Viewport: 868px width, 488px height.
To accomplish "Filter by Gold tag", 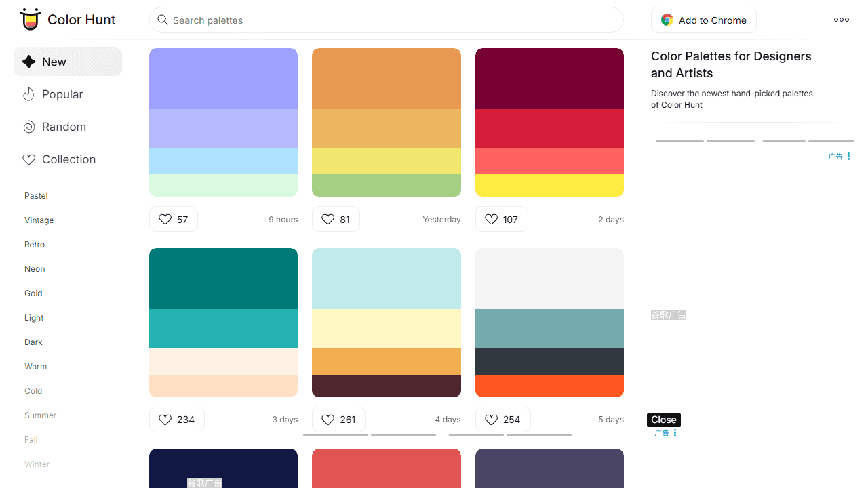I will click(x=33, y=293).
